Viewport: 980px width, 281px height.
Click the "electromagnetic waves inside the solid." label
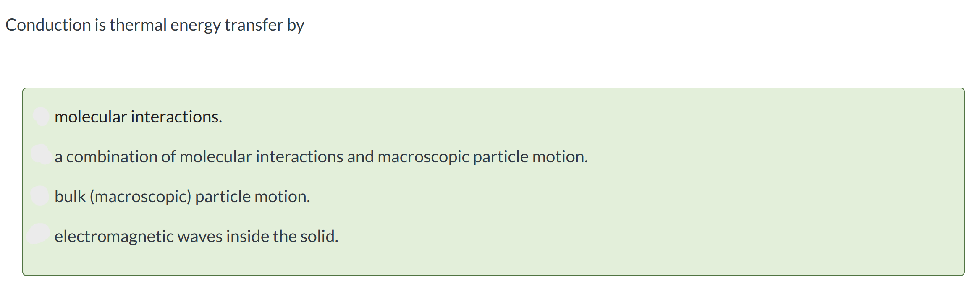196,236
